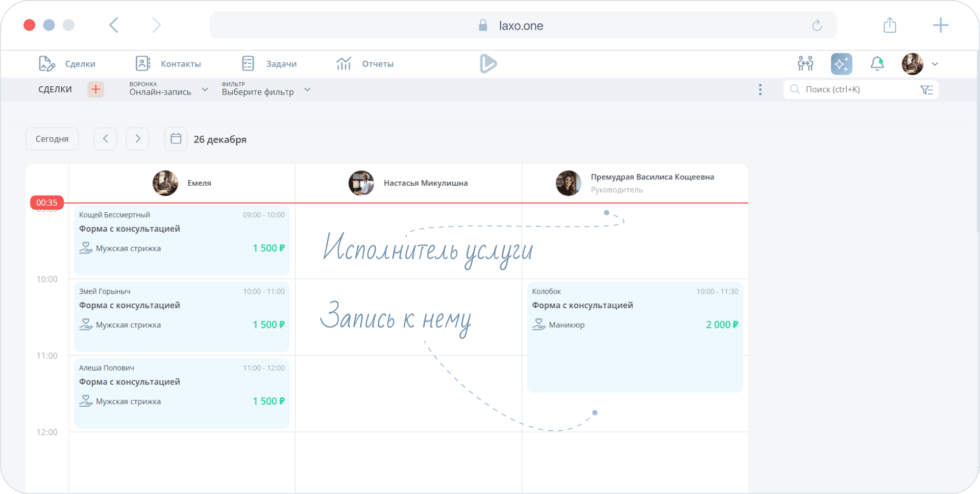Click the Сегодня button

click(52, 139)
